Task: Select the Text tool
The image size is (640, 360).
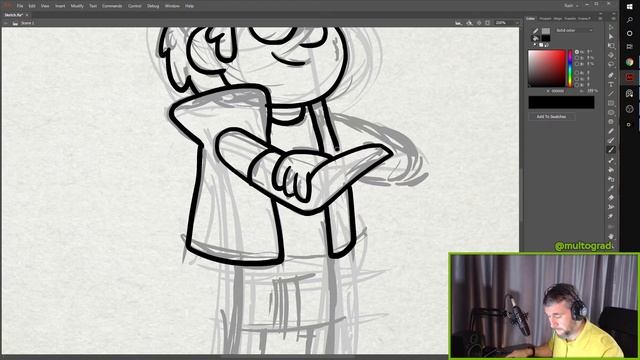Action: click(611, 84)
